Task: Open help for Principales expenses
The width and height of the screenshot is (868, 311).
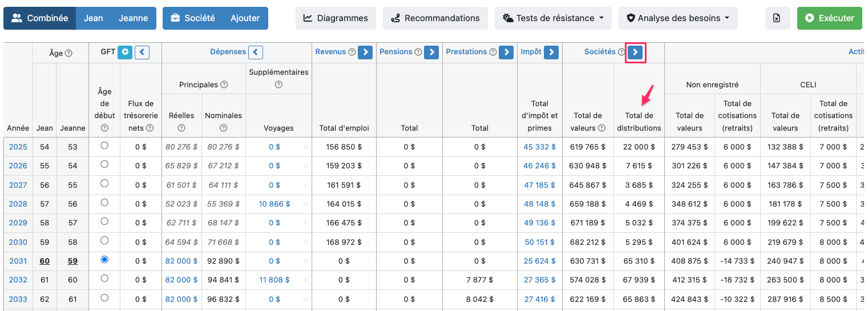Action: click(224, 84)
